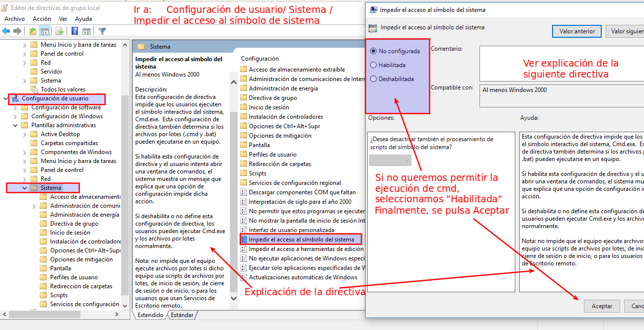
Task: Switch to the Estándar tab
Action: click(x=182, y=315)
